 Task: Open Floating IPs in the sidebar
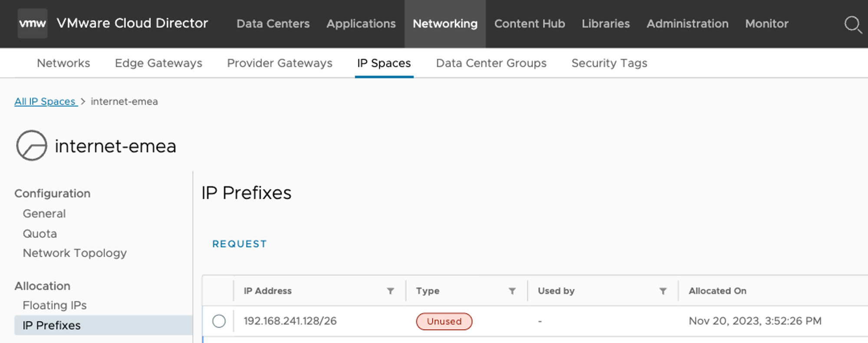pyautogui.click(x=55, y=305)
